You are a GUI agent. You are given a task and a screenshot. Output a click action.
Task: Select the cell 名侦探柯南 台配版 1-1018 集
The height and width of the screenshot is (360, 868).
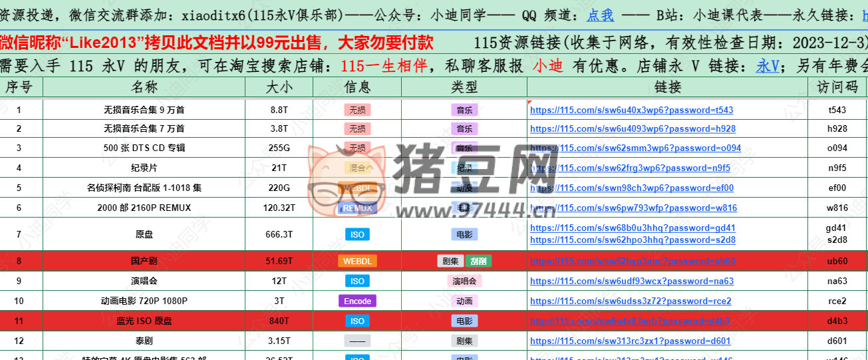(x=144, y=188)
